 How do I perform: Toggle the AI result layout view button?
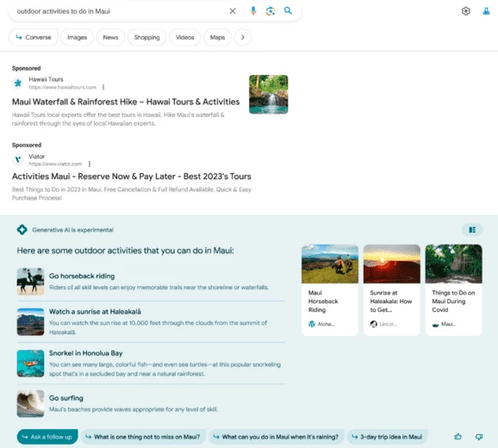coord(472,229)
